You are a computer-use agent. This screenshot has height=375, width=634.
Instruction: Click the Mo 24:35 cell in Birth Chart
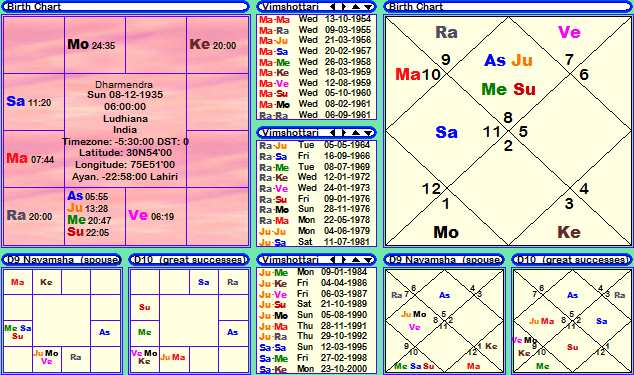[x=95, y=45]
